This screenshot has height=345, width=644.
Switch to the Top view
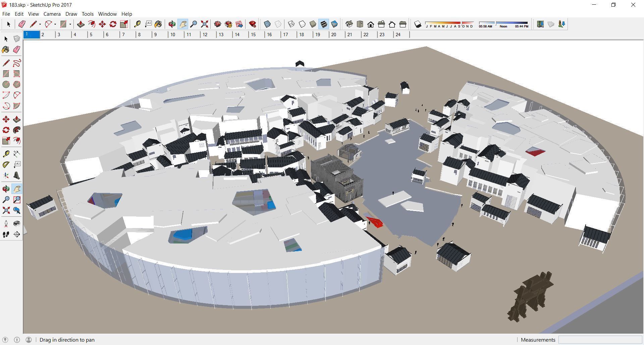(x=360, y=24)
